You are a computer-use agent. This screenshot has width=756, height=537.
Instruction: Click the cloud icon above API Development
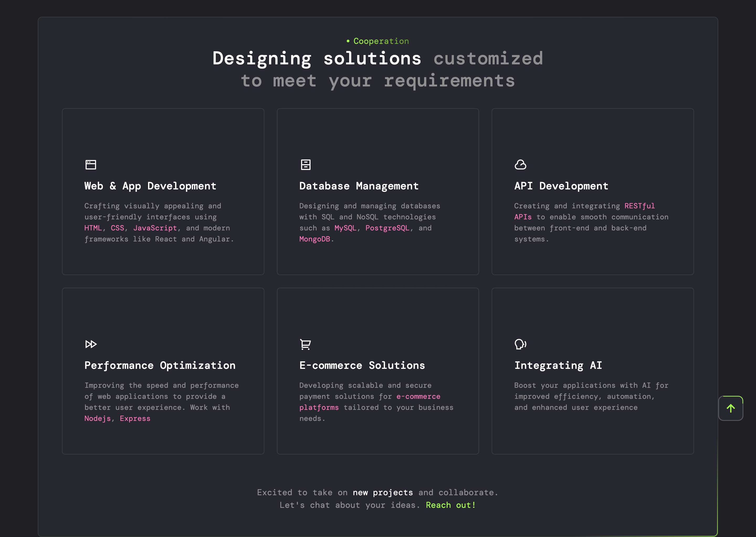[x=521, y=164]
